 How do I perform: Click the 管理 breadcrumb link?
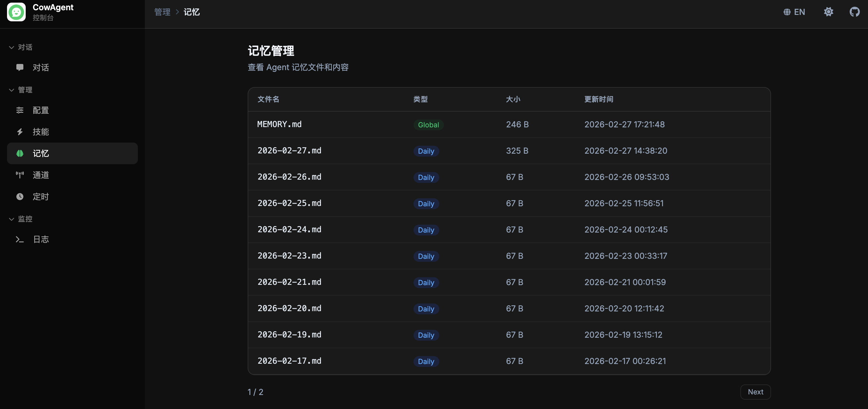click(162, 12)
